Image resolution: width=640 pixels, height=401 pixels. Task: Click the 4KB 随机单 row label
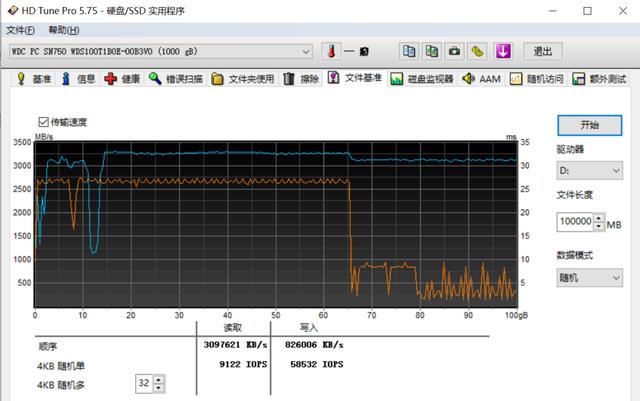coord(61,366)
